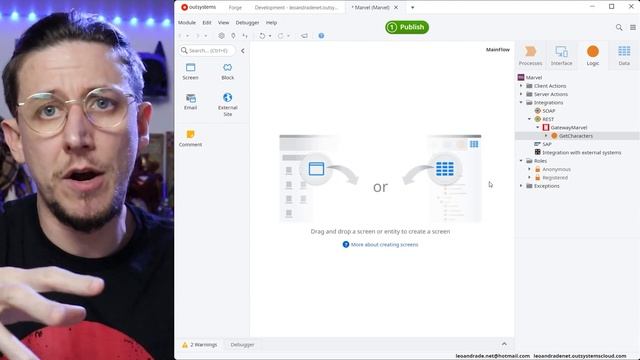Expand the Server Actions folder
The width and height of the screenshot is (640, 360).
pyautogui.click(x=521, y=94)
